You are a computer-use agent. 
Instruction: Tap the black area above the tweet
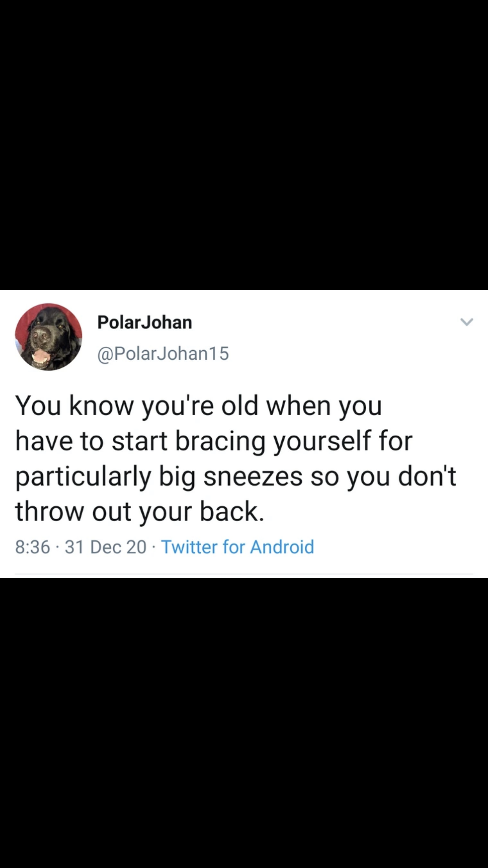(244, 145)
